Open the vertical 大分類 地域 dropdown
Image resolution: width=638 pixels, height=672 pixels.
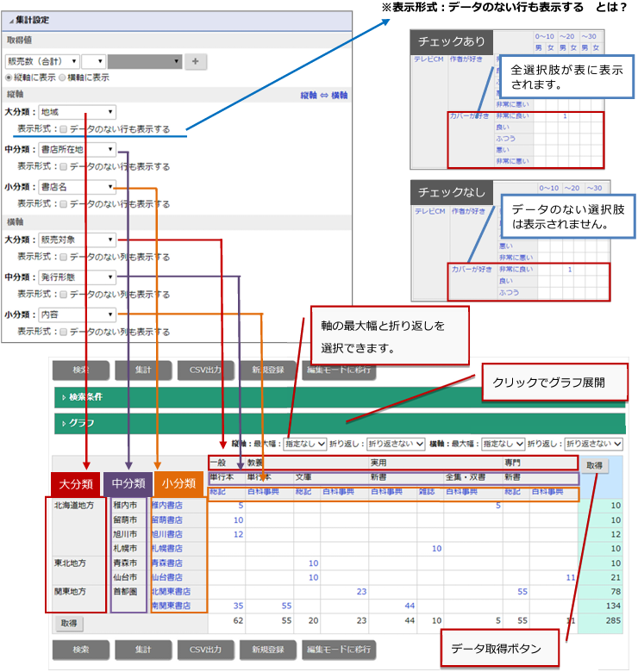coord(78,112)
